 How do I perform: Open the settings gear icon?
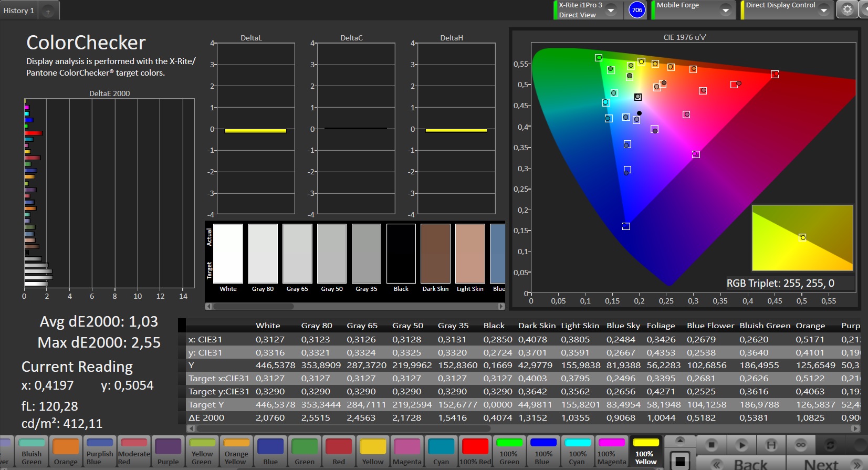pyautogui.click(x=847, y=9)
